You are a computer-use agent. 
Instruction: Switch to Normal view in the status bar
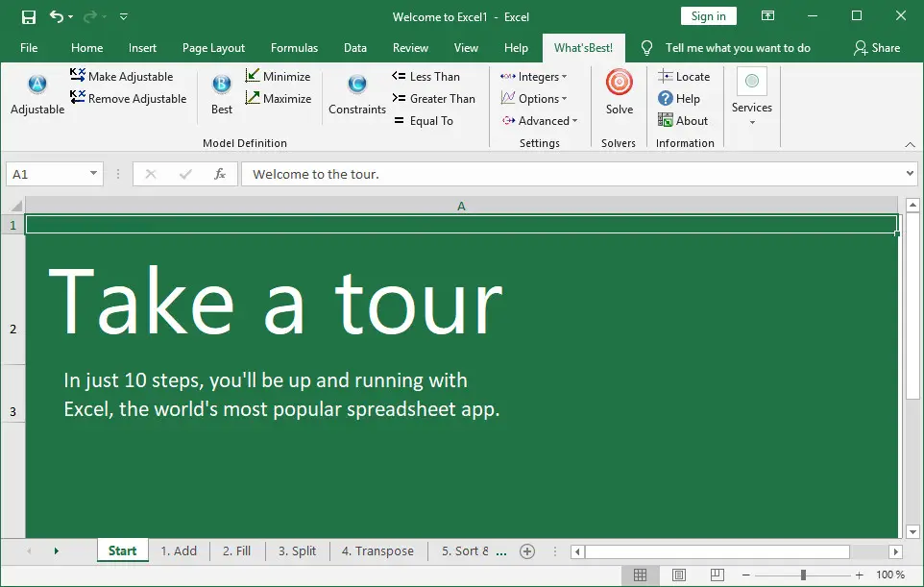pos(640,575)
